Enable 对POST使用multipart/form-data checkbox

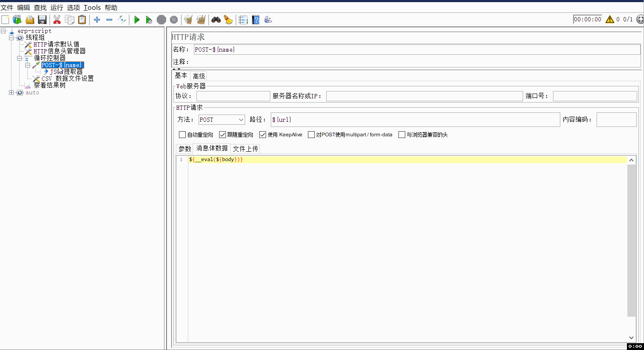point(311,135)
